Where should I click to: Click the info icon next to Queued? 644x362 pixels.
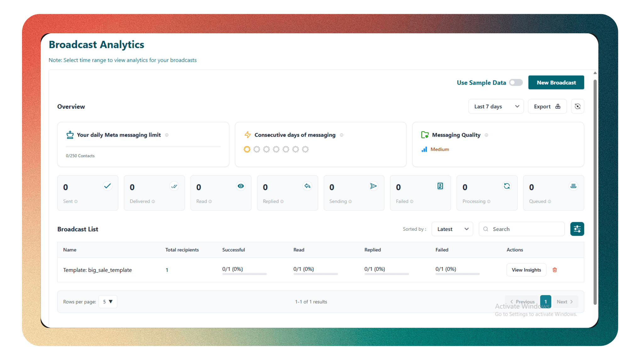tap(549, 201)
